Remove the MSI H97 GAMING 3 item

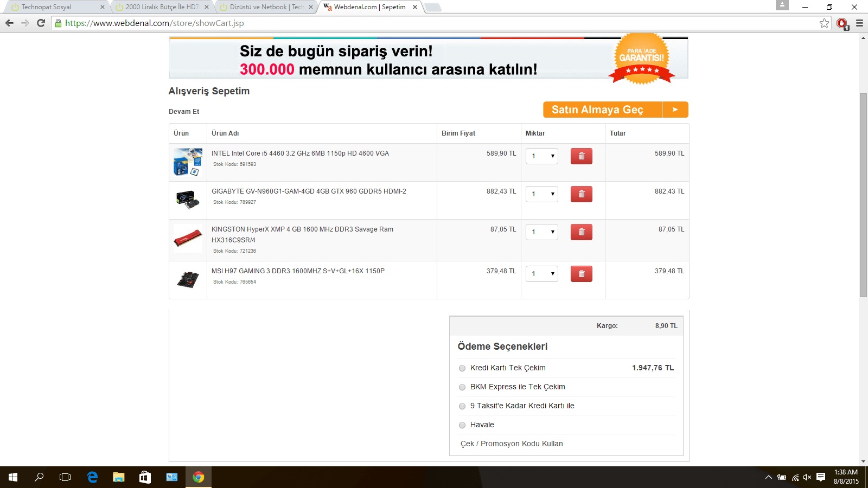click(581, 274)
